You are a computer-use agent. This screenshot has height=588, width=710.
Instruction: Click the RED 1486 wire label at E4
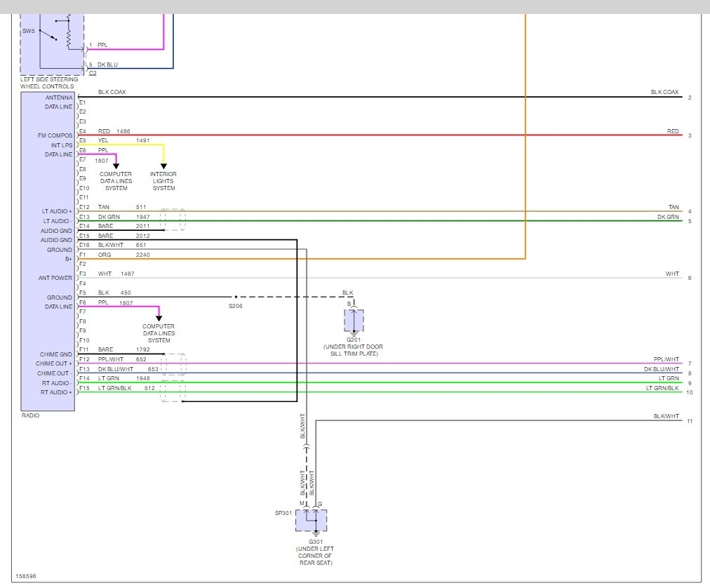[x=114, y=131]
